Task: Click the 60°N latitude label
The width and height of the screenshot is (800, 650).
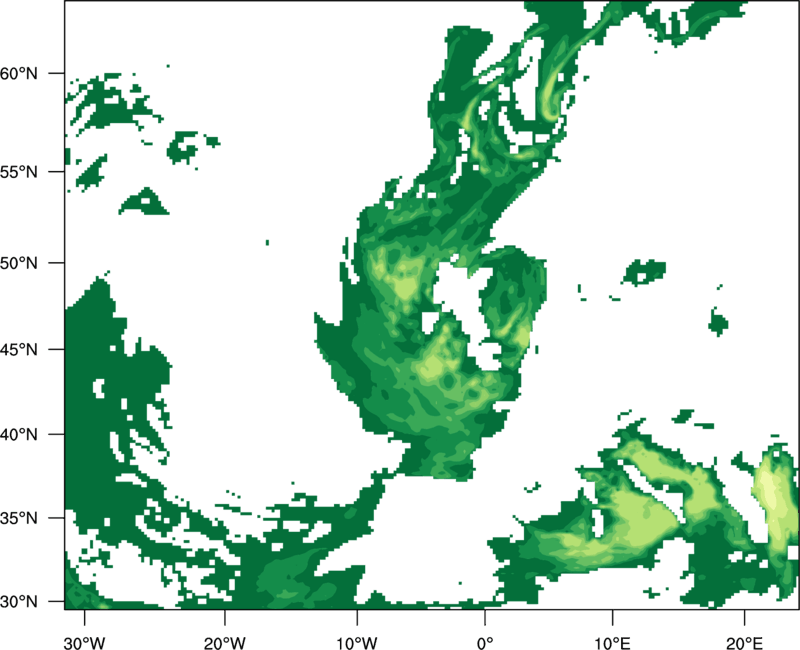Action: pos(19,73)
